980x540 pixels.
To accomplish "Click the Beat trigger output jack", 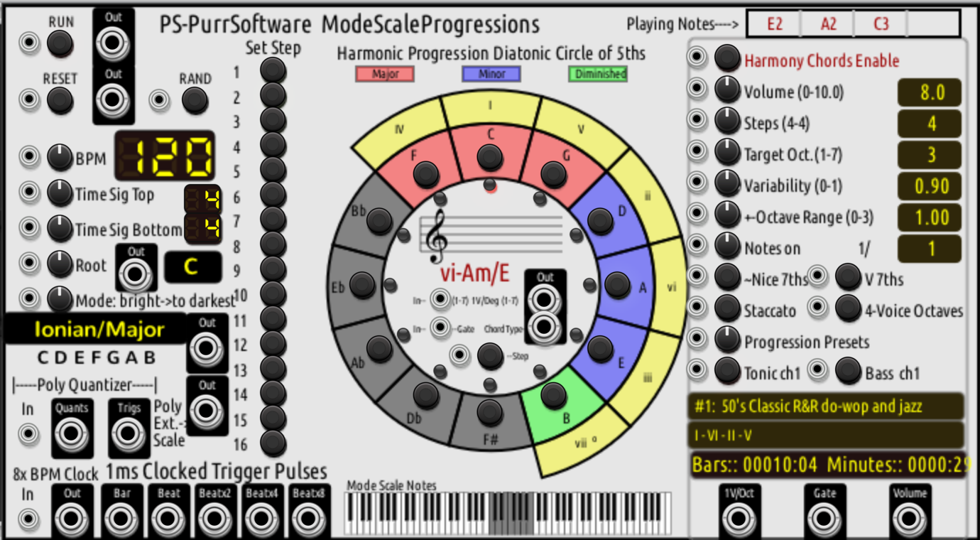I will click(168, 519).
